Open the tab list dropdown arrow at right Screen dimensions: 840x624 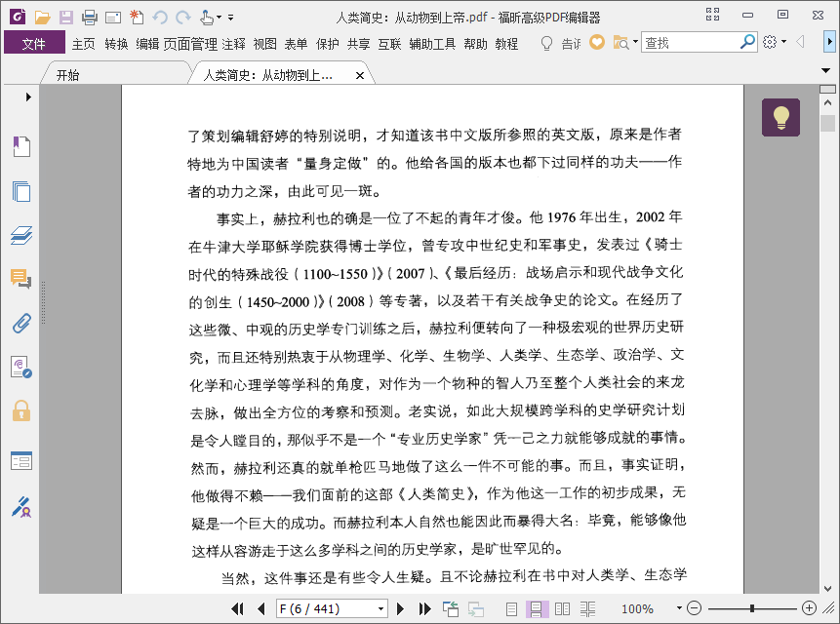pyautogui.click(x=825, y=70)
